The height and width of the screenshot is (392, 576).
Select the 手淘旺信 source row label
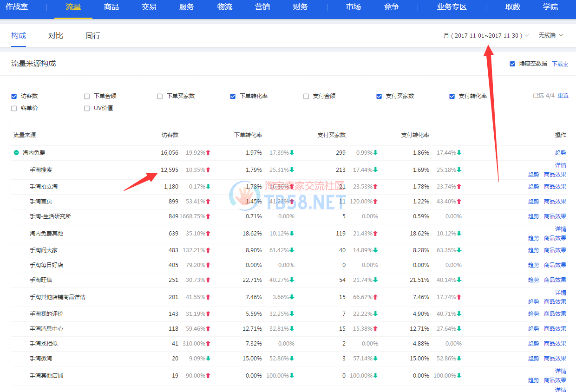[x=41, y=280]
